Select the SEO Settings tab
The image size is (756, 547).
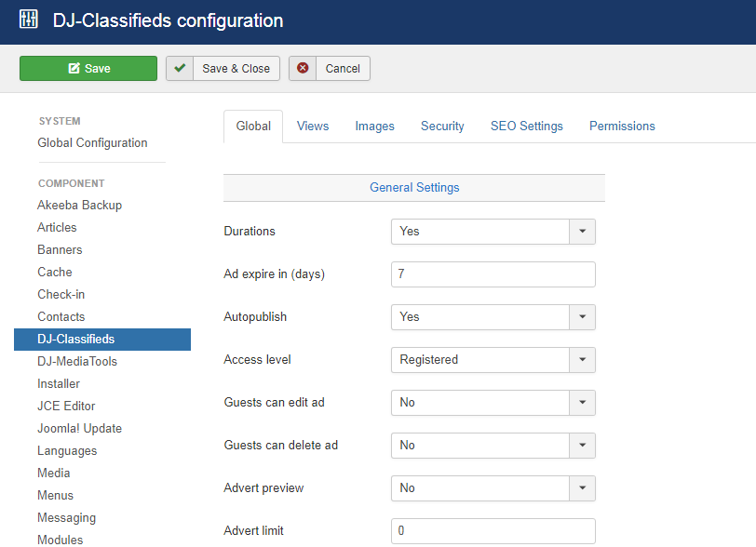click(527, 127)
